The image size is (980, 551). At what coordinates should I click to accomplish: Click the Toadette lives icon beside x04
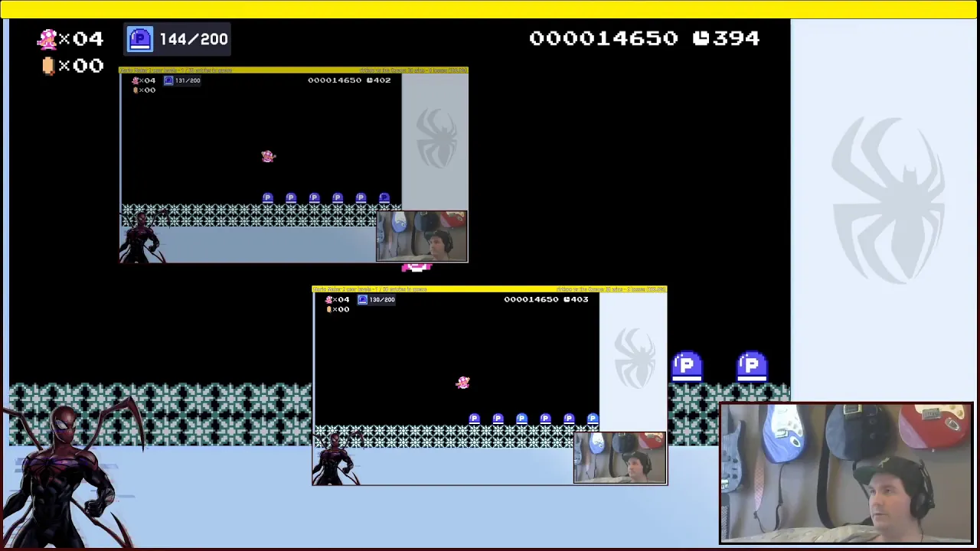pyautogui.click(x=47, y=38)
